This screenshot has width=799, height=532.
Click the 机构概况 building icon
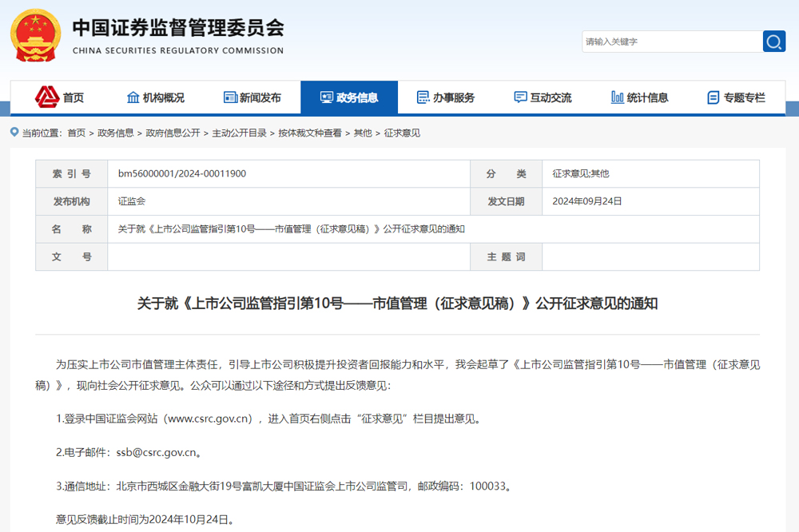132,97
